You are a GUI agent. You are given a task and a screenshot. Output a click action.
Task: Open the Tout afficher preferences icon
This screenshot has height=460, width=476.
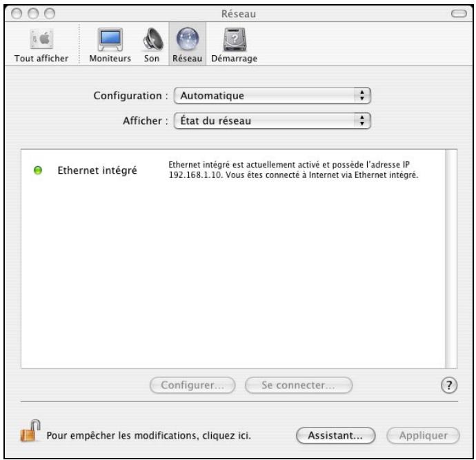tap(41, 45)
